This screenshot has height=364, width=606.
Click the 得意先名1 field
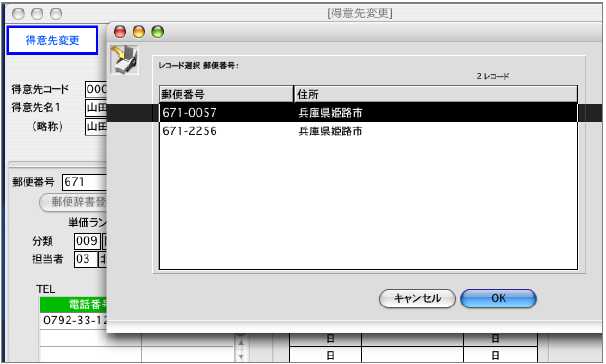point(96,107)
